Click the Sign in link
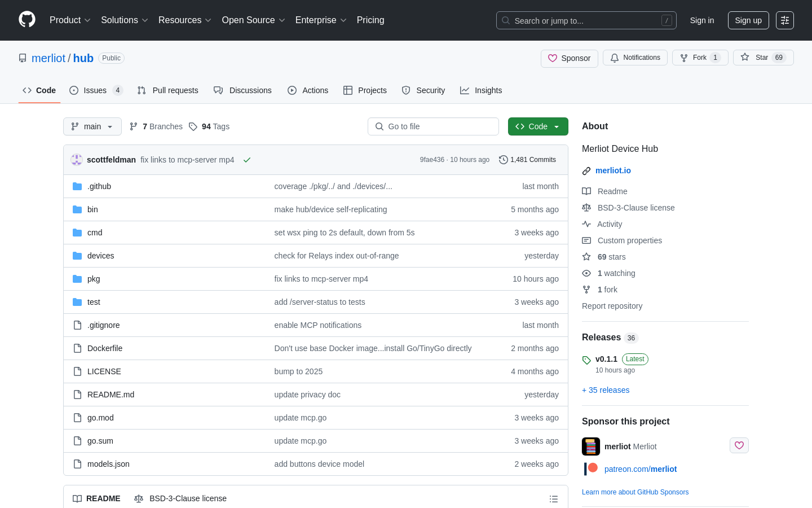This screenshot has height=508, width=812. tap(702, 20)
